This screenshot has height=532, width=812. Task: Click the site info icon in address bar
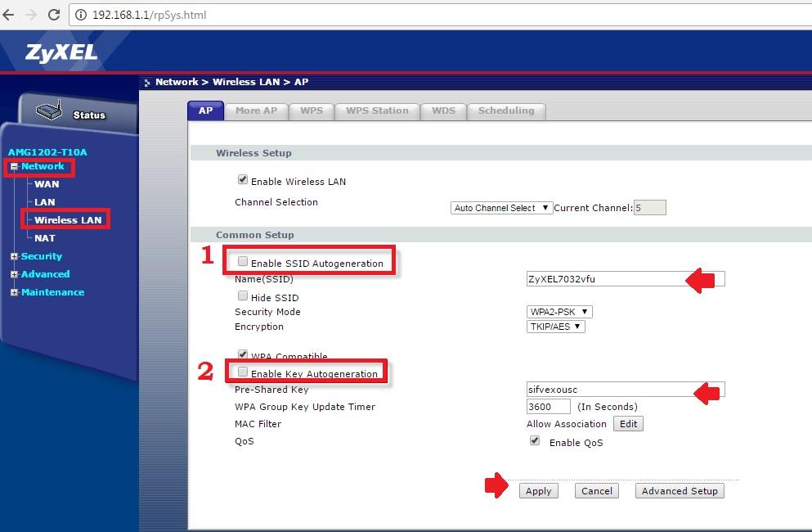(x=81, y=15)
